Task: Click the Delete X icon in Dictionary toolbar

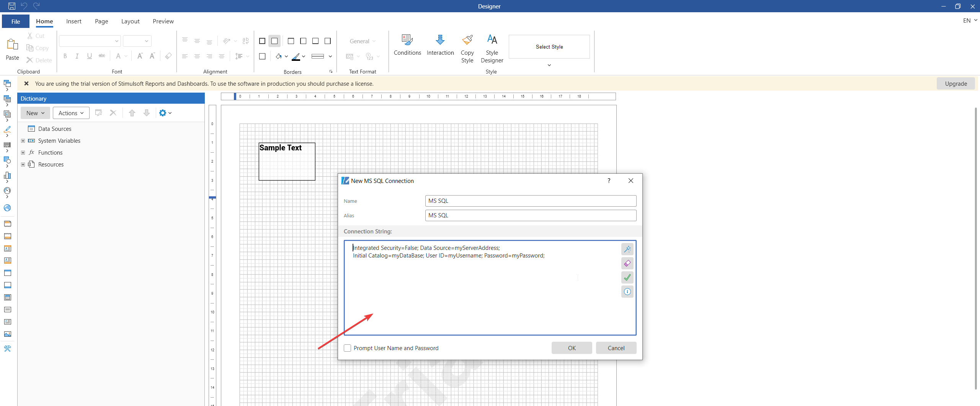Action: coord(113,113)
